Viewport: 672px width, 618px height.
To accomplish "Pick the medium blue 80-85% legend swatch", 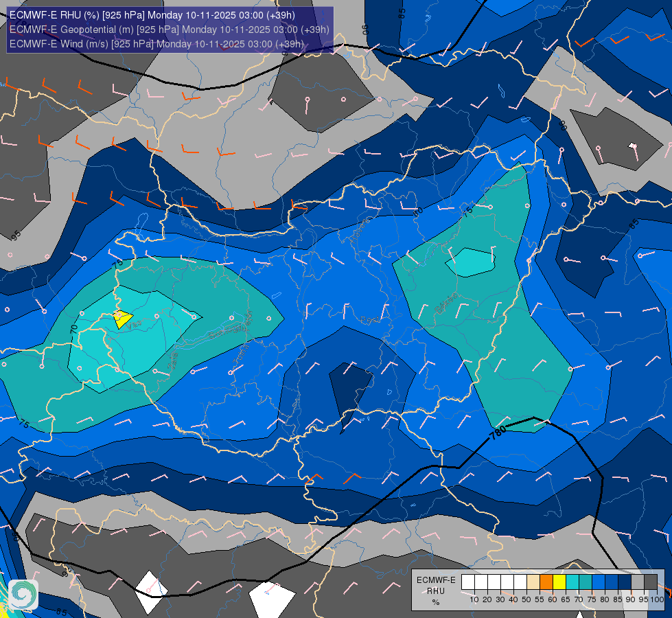I will pos(612,582).
